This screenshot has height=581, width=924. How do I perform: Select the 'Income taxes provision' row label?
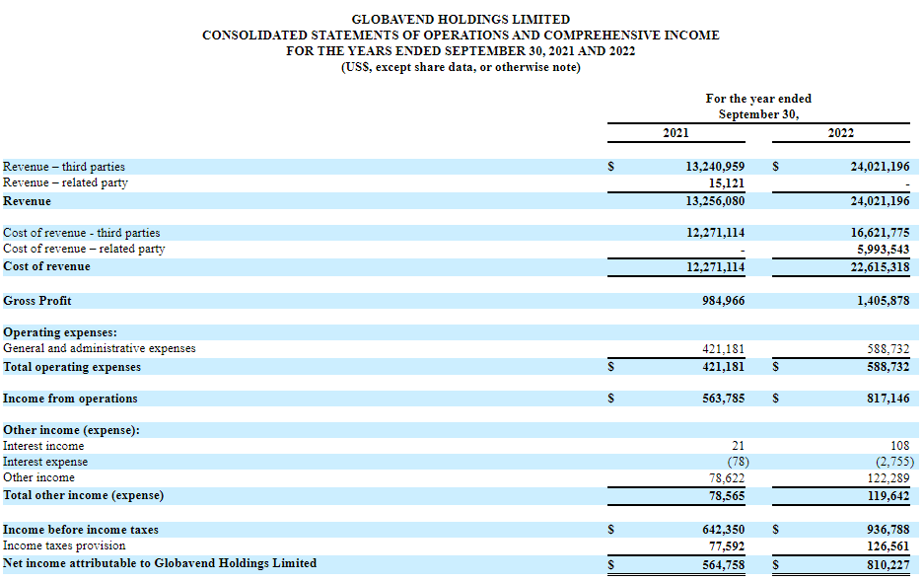click(64, 545)
